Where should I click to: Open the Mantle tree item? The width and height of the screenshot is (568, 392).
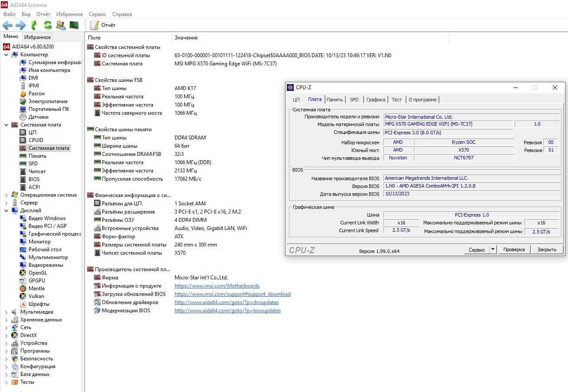click(37, 288)
